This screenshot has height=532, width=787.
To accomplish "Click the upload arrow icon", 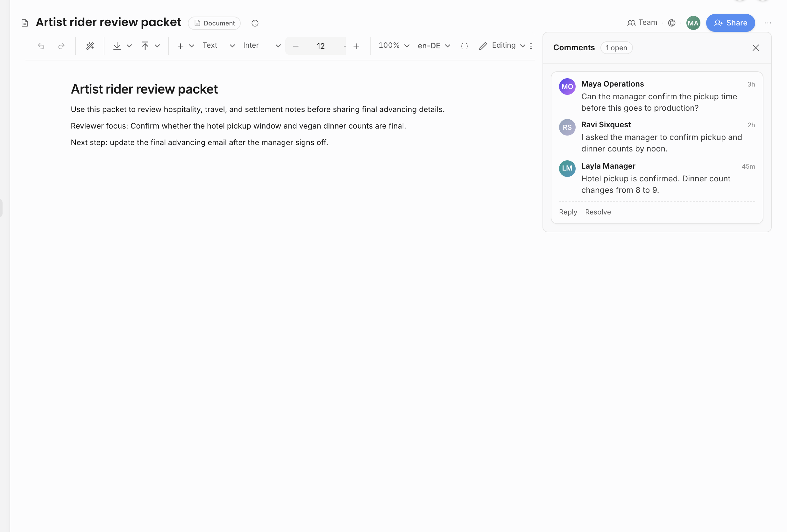I will [x=145, y=46].
